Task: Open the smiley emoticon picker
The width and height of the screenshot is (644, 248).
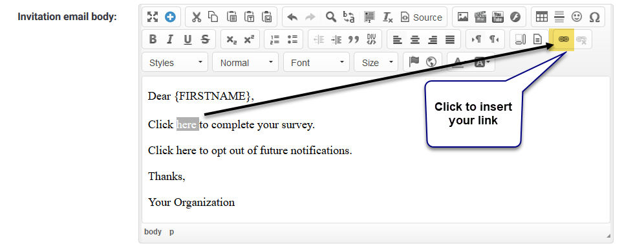Action: coord(577,17)
